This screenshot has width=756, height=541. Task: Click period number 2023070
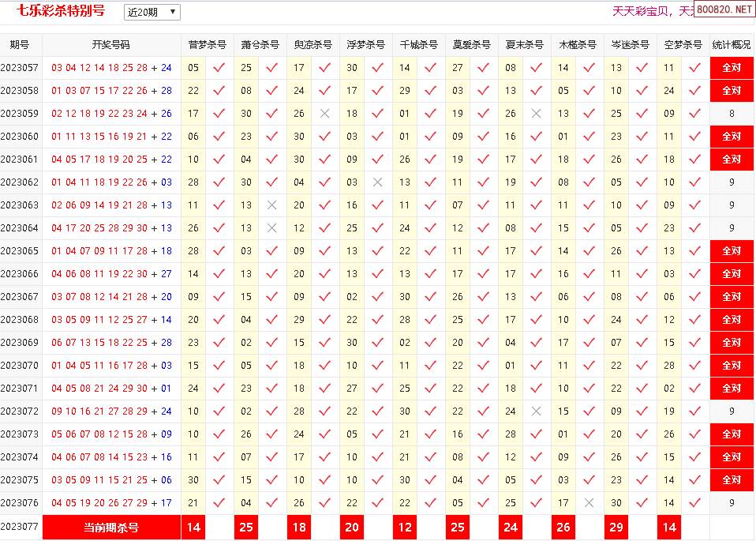click(19, 366)
